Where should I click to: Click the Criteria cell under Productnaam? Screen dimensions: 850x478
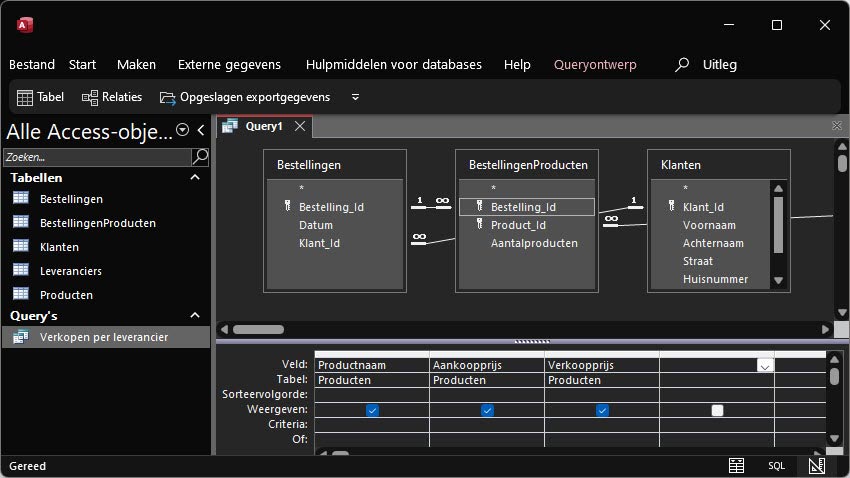point(372,424)
